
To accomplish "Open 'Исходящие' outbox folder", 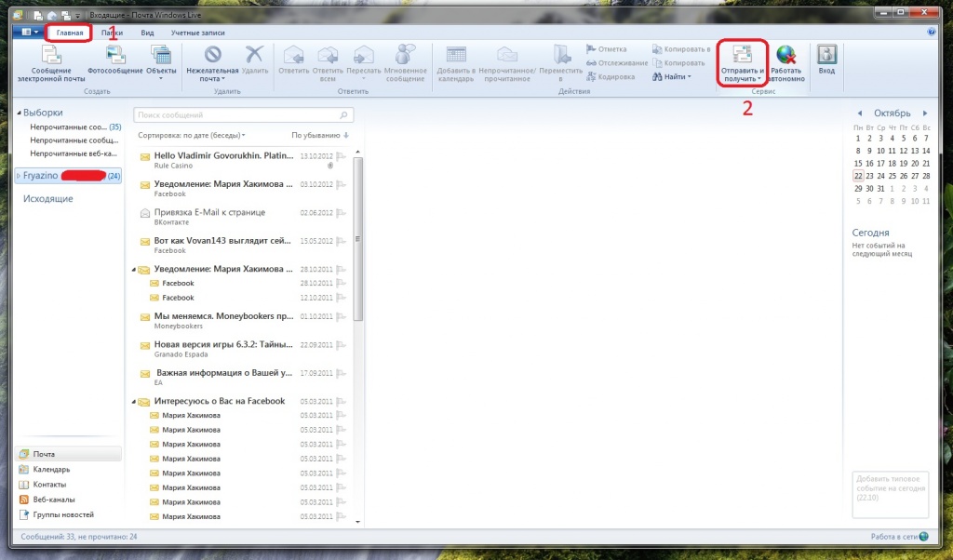I will pyautogui.click(x=47, y=199).
